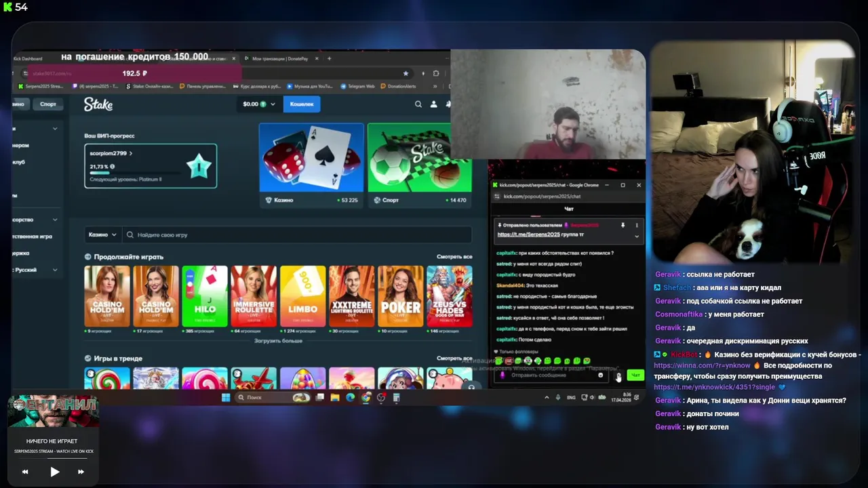This screenshot has height=488, width=868.
Task: Expand the scorpiom2799 VIP username chevron
Action: pos(130,154)
